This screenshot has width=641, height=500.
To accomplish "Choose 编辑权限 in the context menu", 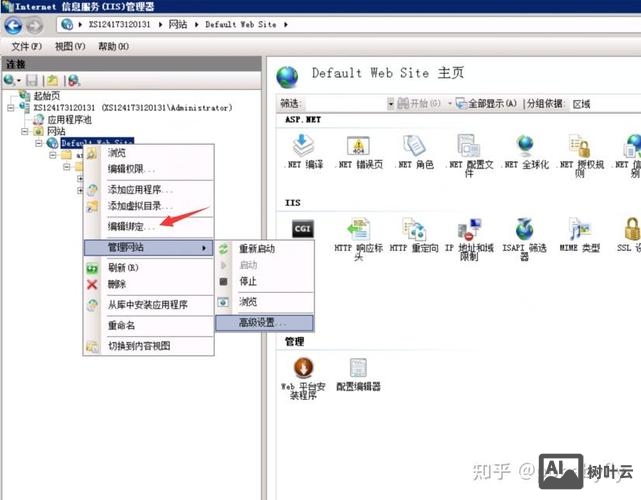I will (x=149, y=169).
